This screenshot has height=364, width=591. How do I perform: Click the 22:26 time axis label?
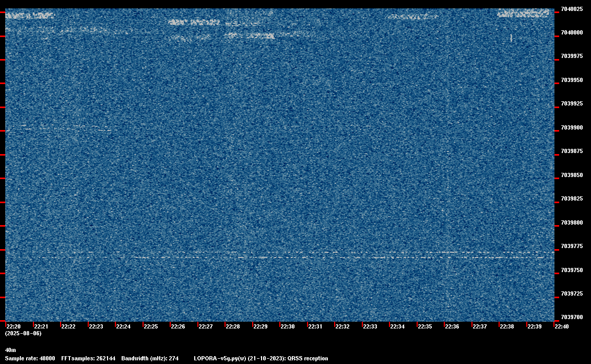pos(178,326)
